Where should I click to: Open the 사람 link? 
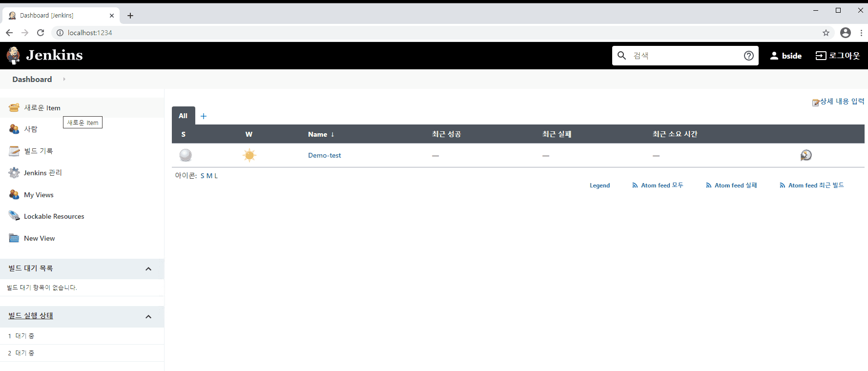(x=31, y=129)
